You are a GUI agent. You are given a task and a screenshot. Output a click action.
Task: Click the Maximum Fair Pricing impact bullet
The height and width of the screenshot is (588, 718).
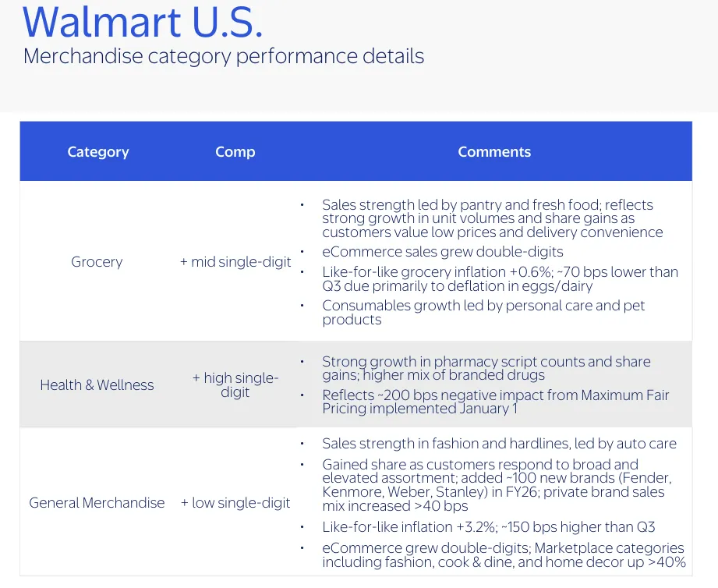[495, 402]
